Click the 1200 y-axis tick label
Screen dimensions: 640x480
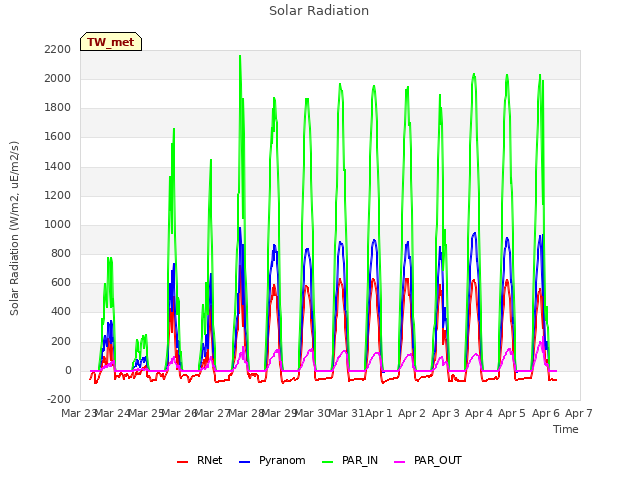[x=58, y=195]
